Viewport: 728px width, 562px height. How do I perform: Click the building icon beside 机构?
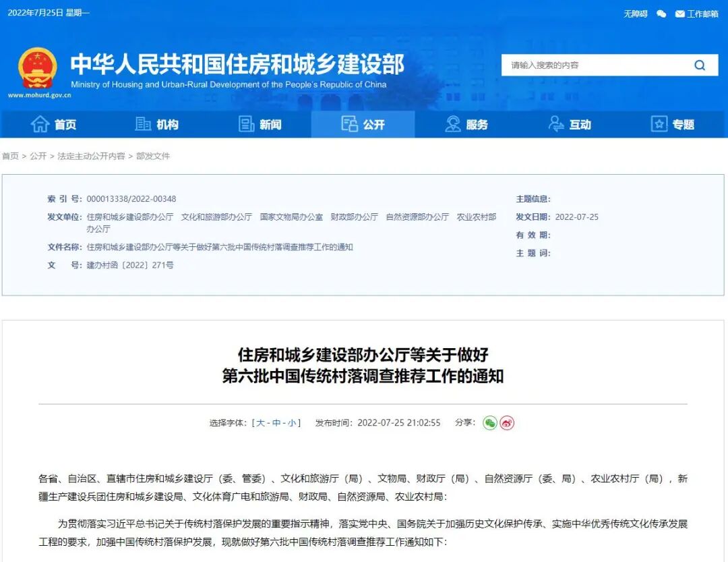(x=143, y=124)
